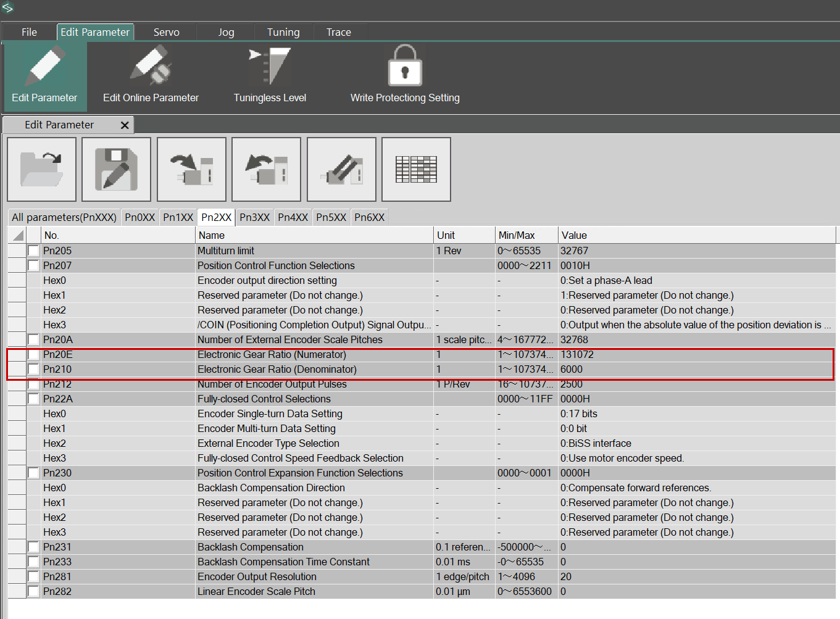Screen dimensions: 840x619
Task: Click the application logo icon in title bar
Action: (7, 8)
